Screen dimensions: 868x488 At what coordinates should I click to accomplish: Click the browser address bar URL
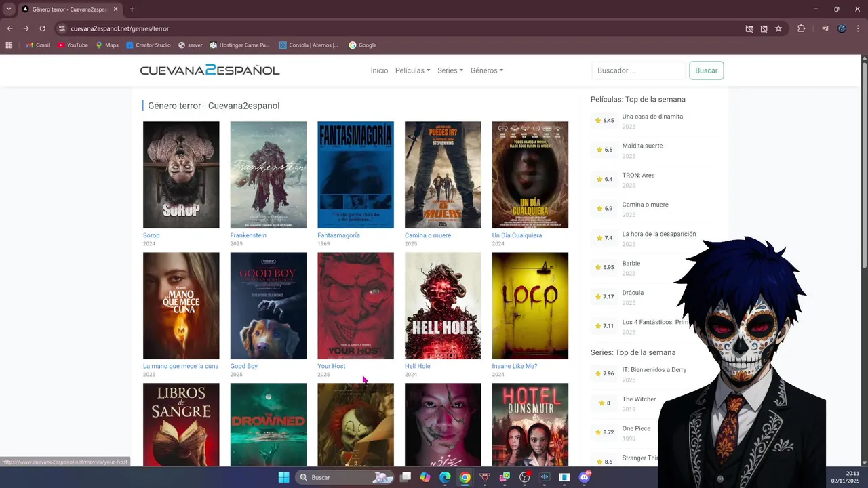(120, 28)
